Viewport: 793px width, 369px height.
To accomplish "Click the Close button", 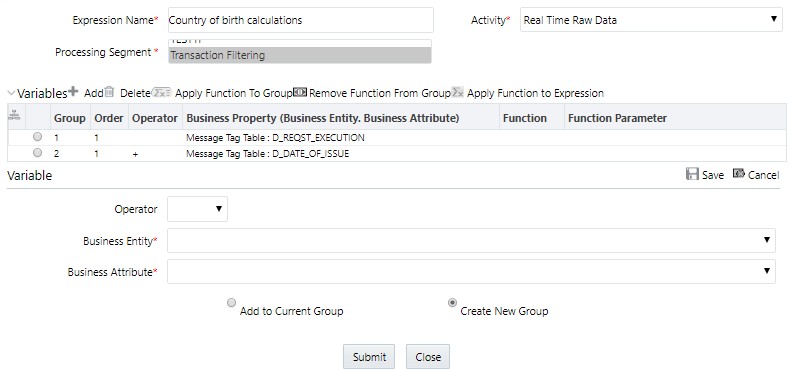I will (427, 357).
